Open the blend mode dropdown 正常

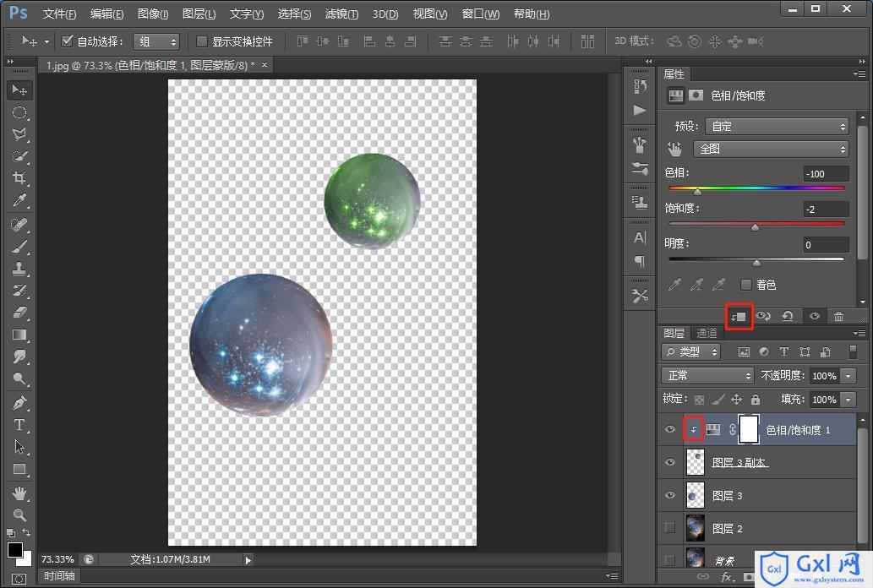click(x=707, y=376)
